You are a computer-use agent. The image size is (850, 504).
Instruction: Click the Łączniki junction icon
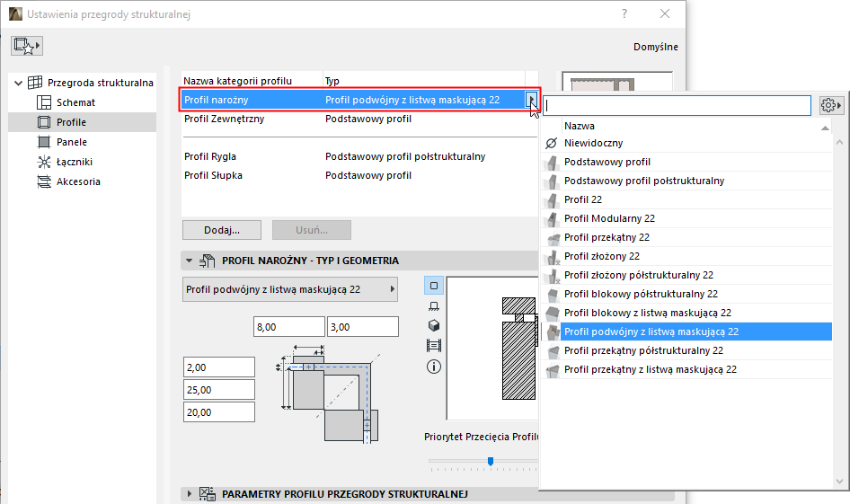tap(43, 162)
